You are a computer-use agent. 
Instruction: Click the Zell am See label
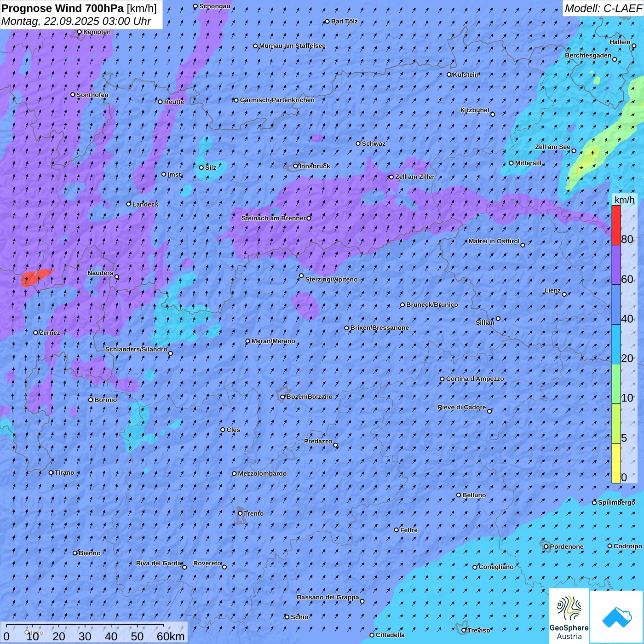[x=552, y=147]
